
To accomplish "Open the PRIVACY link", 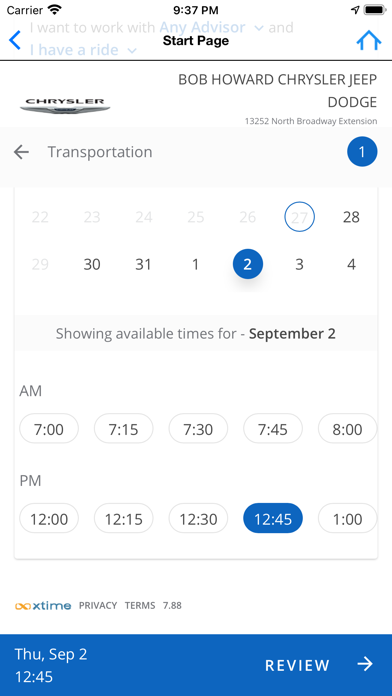I will coord(98,605).
